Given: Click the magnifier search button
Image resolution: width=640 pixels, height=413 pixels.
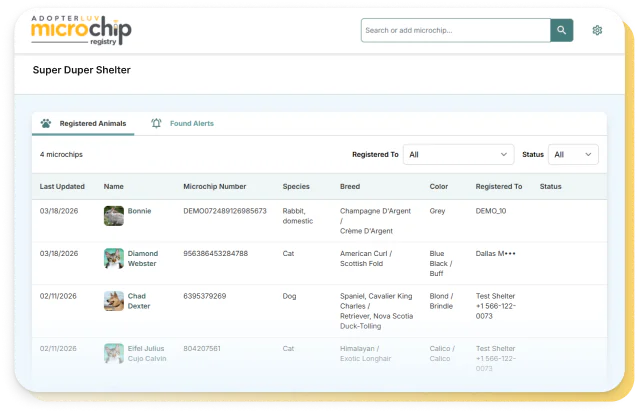Looking at the screenshot, I should 562,30.
